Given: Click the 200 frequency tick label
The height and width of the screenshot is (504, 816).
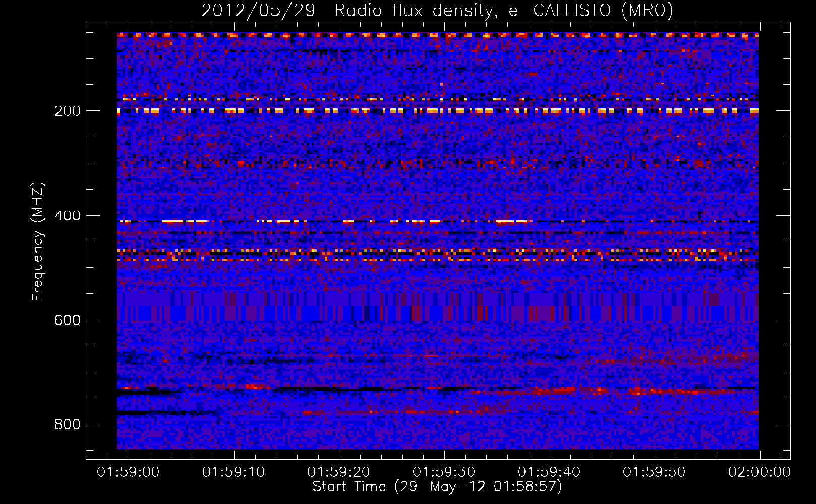Looking at the screenshot, I should (x=68, y=111).
